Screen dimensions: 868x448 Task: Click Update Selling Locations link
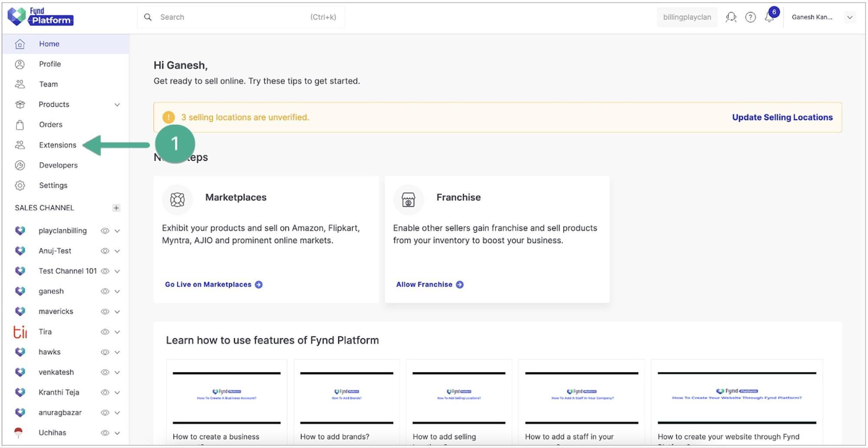pyautogui.click(x=782, y=117)
